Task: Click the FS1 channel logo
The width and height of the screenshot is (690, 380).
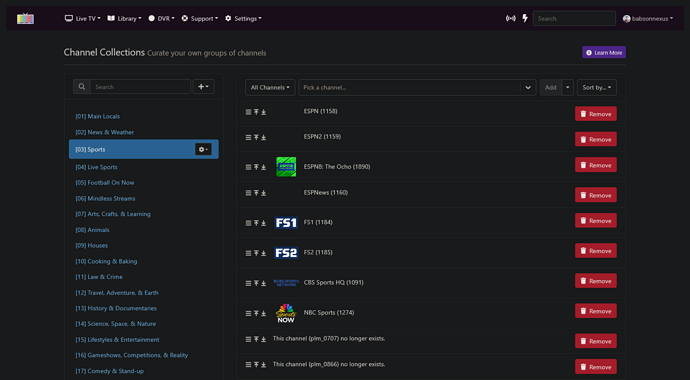Action: pos(286,223)
